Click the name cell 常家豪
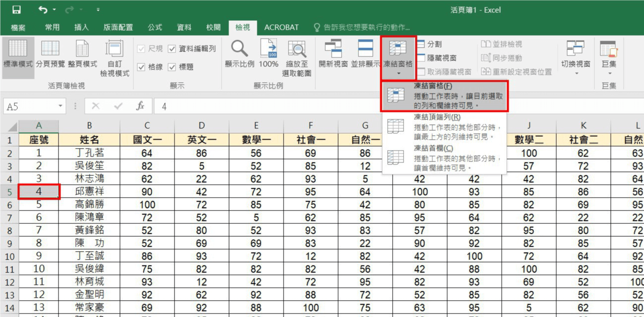Screen dimensions: 644x317 coord(89,308)
